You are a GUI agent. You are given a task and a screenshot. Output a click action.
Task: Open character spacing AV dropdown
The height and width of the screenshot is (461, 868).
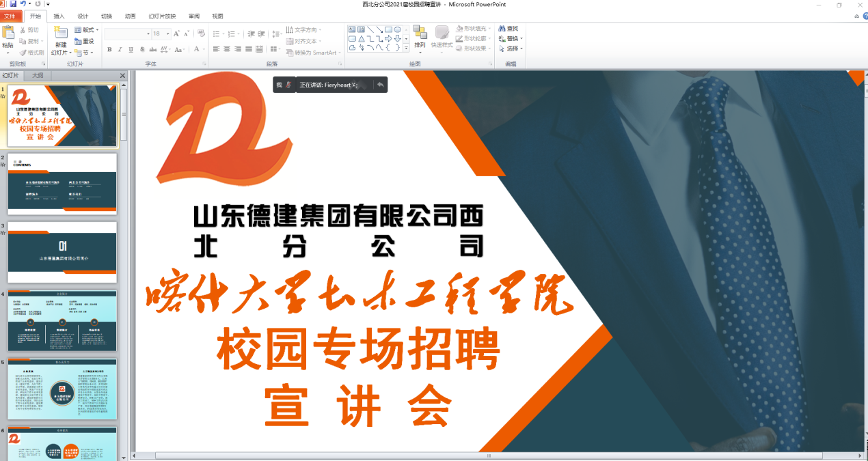click(x=165, y=49)
